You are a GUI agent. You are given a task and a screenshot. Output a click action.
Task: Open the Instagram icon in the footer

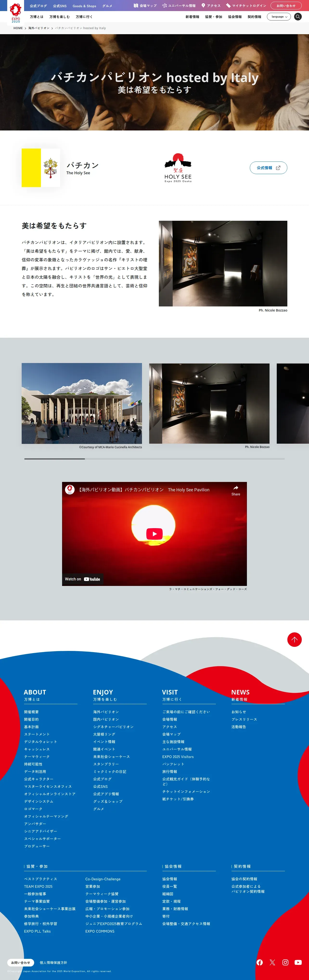[x=285, y=962]
